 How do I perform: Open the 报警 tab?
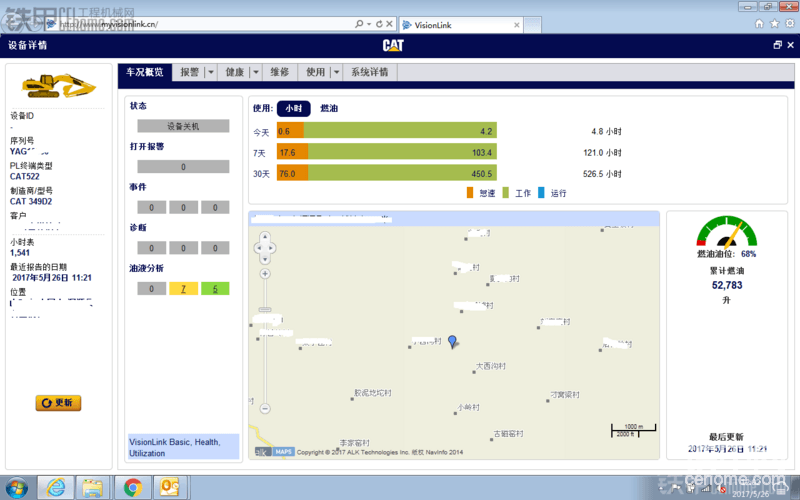tap(189, 72)
